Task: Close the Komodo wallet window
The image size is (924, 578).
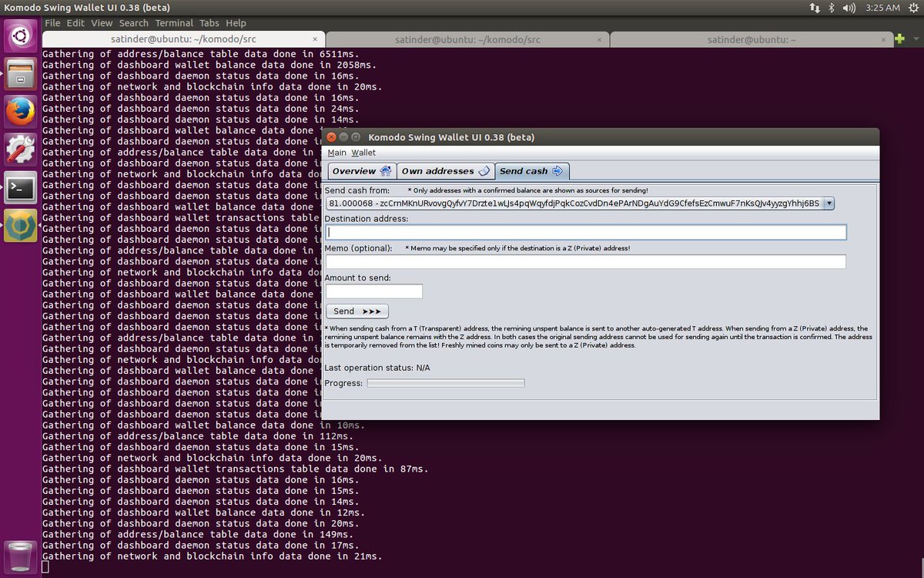Action: [331, 137]
